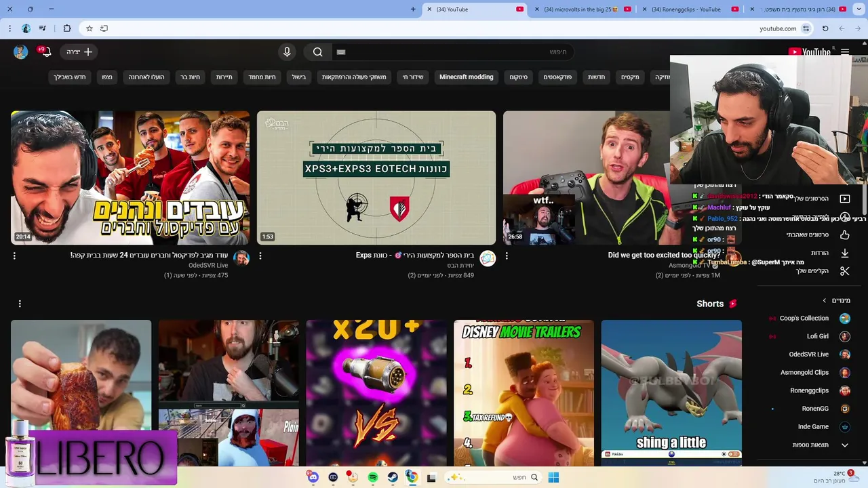
Task: Focus the YouTube חיפוש search field
Action: 452,52
